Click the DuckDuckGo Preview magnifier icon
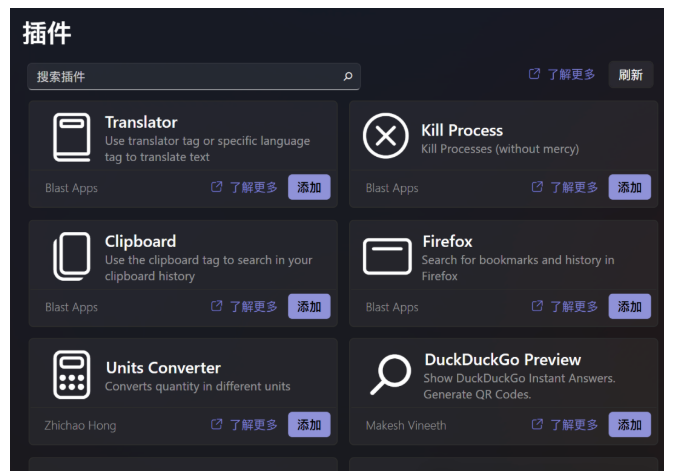675x471 pixels. [x=390, y=374]
